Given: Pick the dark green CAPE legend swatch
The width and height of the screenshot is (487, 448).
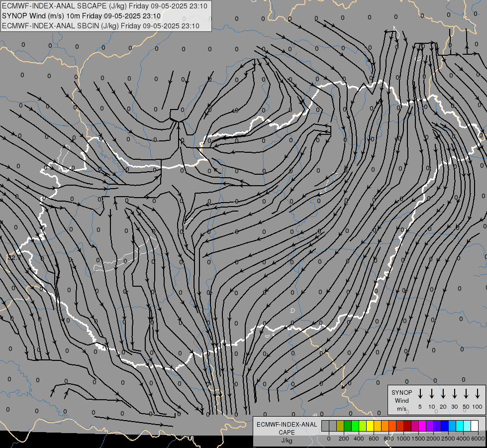Looking at the screenshot, I should click(x=348, y=426).
